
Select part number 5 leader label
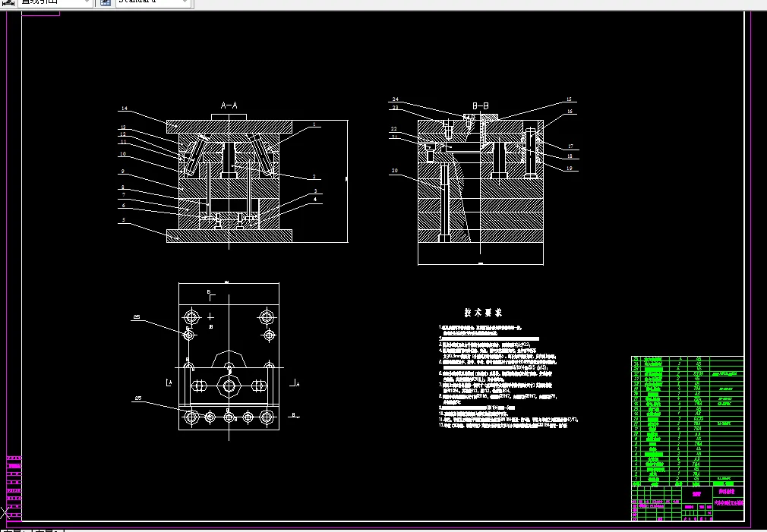click(123, 219)
